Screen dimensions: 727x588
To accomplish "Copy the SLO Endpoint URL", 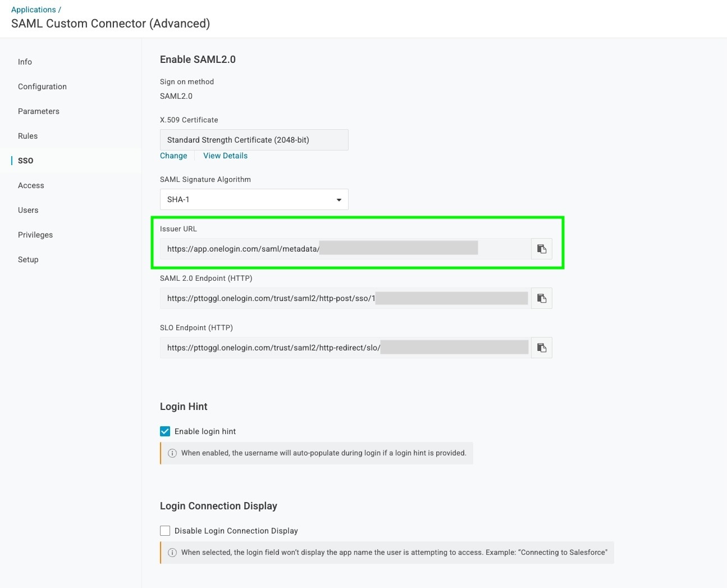I will pyautogui.click(x=541, y=348).
